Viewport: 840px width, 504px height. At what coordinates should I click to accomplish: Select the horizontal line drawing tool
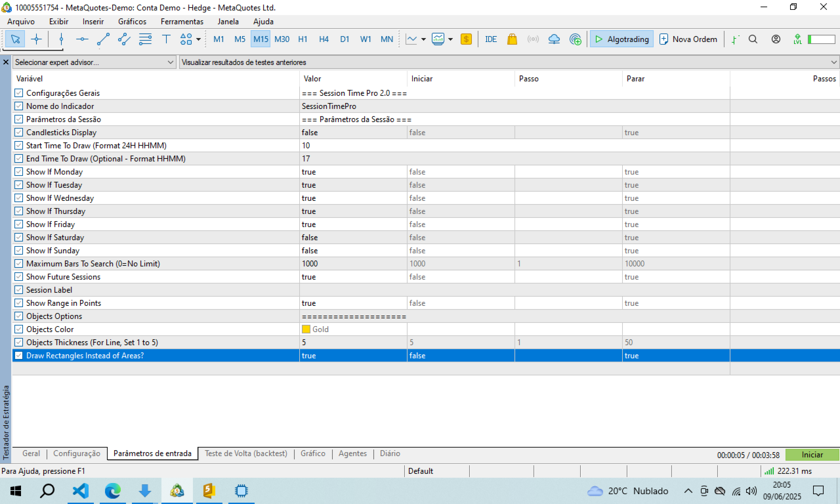(x=82, y=39)
